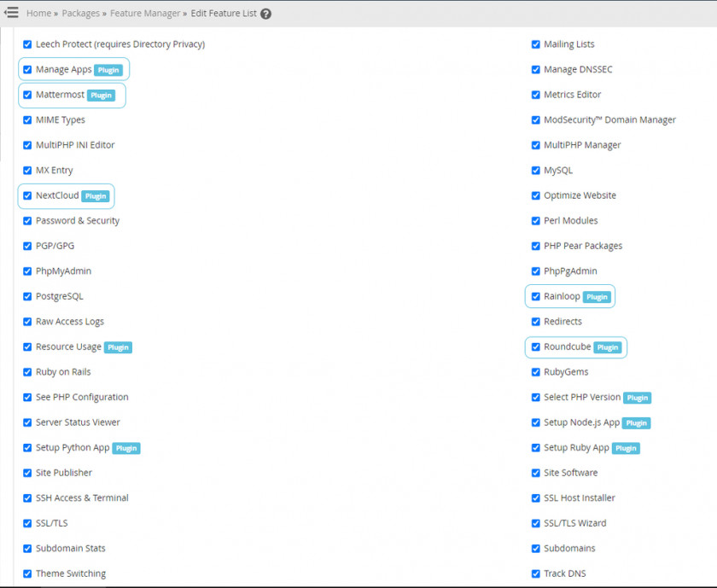Open the help question mark icon
Image resolution: width=717 pixels, height=588 pixels.
pos(265,14)
